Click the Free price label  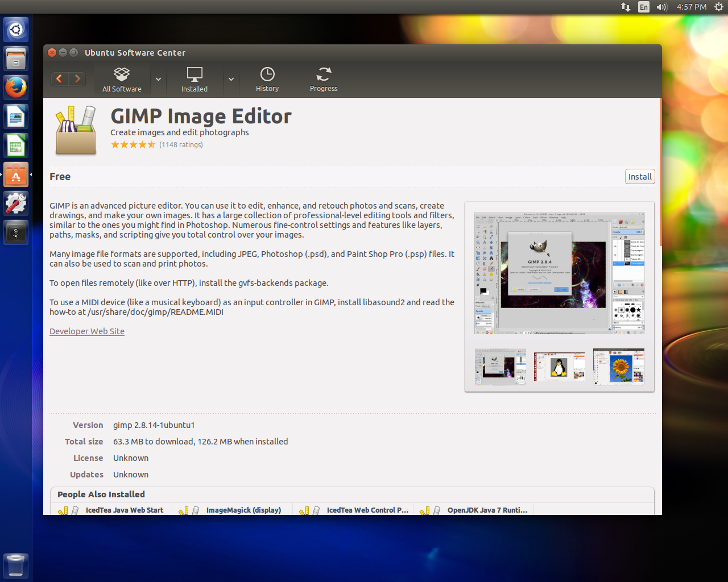pos(60,177)
